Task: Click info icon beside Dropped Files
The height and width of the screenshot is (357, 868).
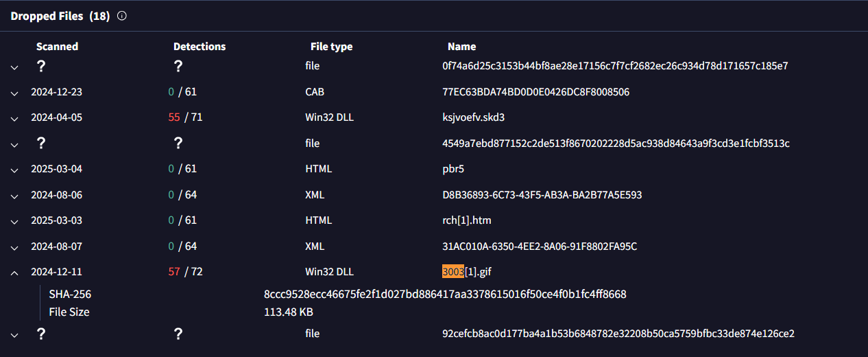Action: pos(122,16)
